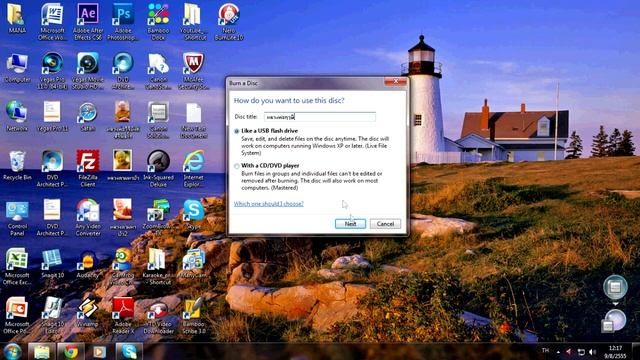Open the media player taskbar icon
Viewport: 640px width, 360px height.
(x=99, y=351)
